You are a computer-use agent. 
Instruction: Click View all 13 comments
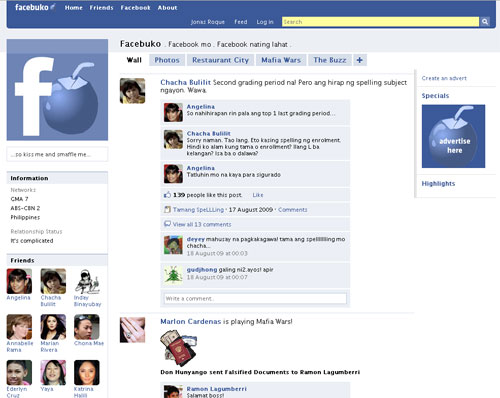pyautogui.click(x=202, y=224)
